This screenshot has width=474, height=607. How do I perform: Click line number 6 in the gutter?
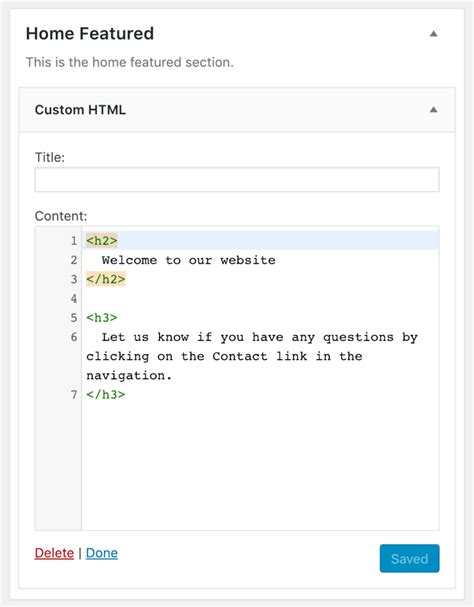(74, 337)
